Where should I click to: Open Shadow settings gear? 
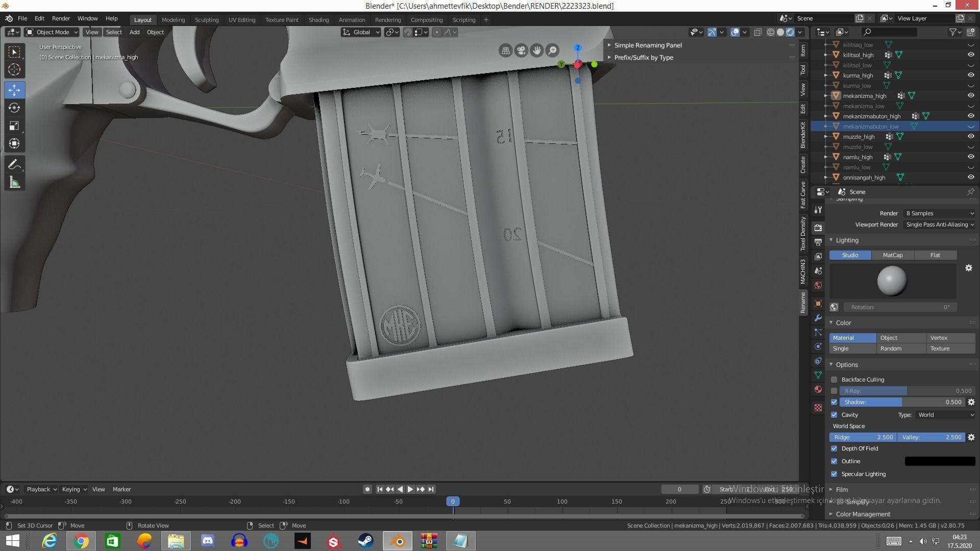[971, 402]
